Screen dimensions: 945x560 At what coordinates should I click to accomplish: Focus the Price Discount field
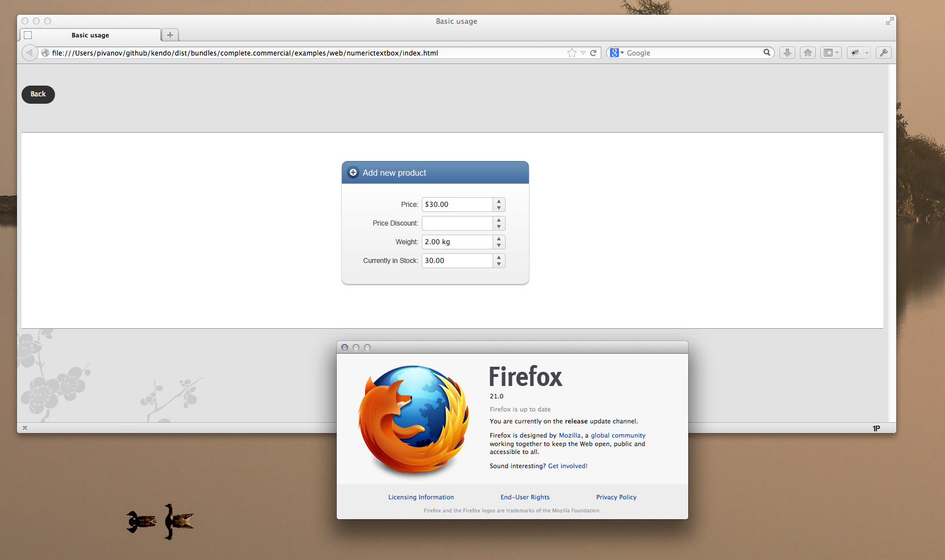457,223
